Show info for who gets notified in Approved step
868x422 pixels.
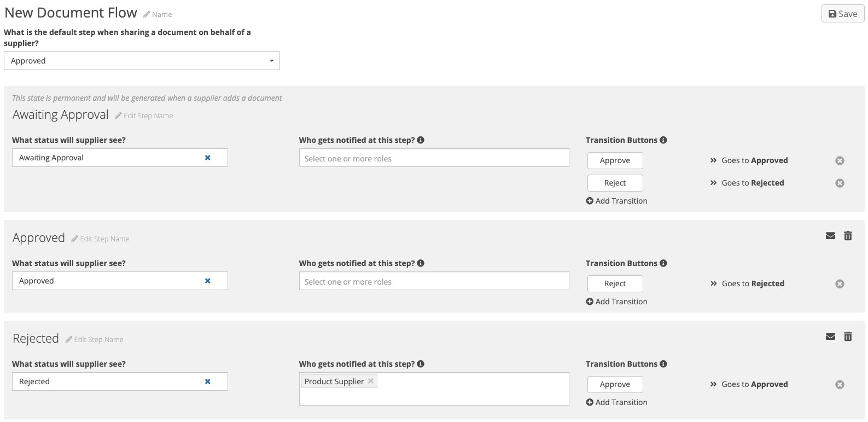[x=421, y=263]
